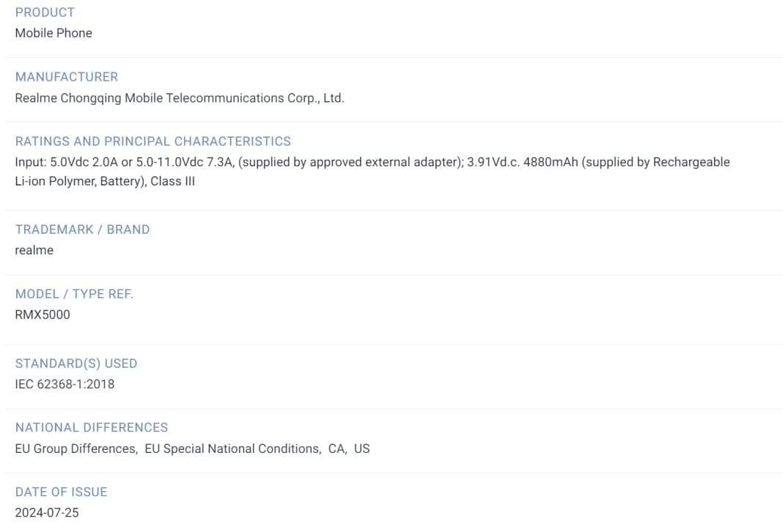Click the MANUFACTURER heading label
783x532 pixels.
pyautogui.click(x=66, y=77)
